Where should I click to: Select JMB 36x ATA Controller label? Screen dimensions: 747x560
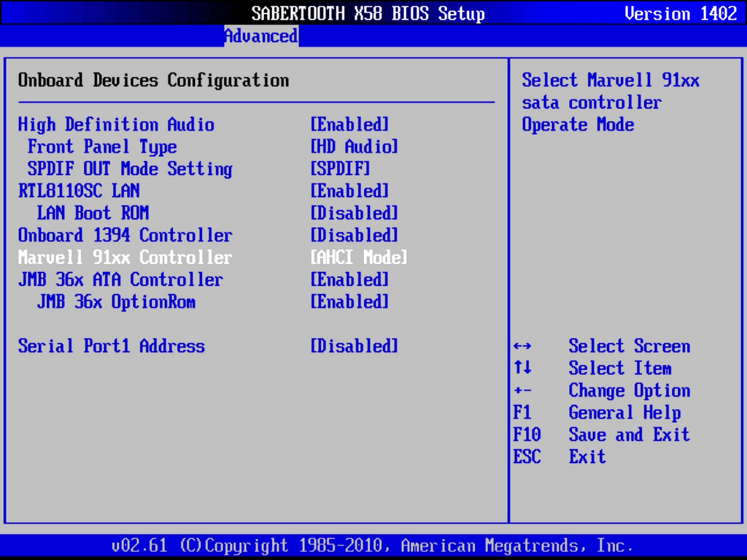(x=120, y=279)
